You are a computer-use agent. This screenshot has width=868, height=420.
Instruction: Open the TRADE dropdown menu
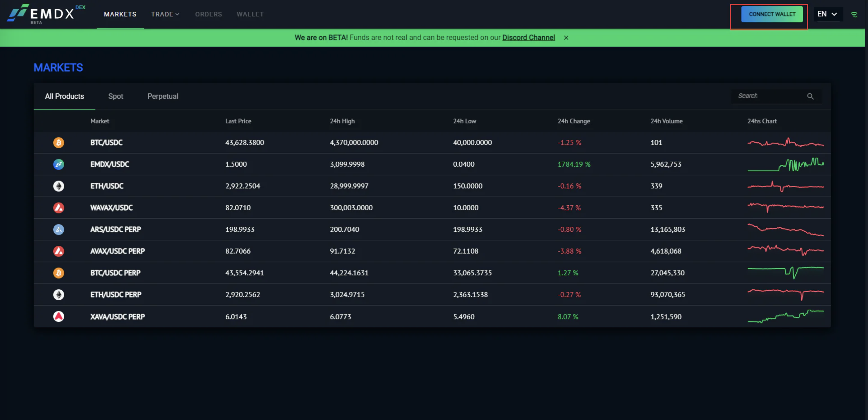coord(165,14)
